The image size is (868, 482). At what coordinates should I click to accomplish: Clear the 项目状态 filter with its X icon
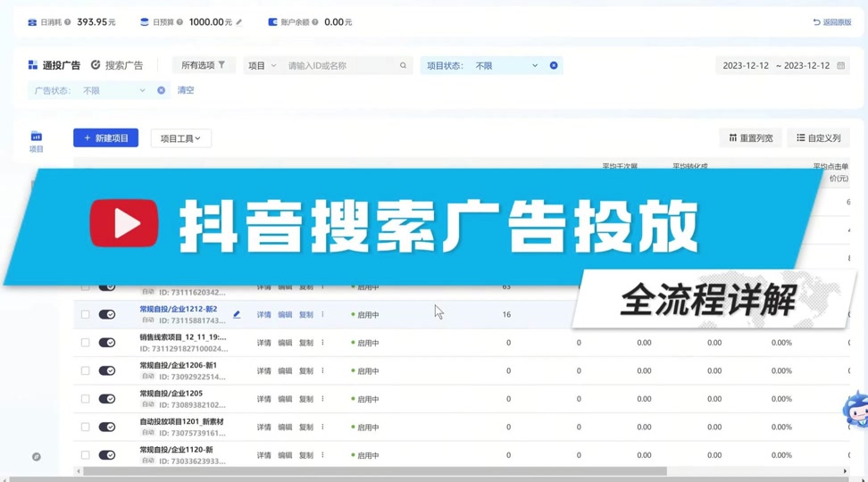(554, 65)
